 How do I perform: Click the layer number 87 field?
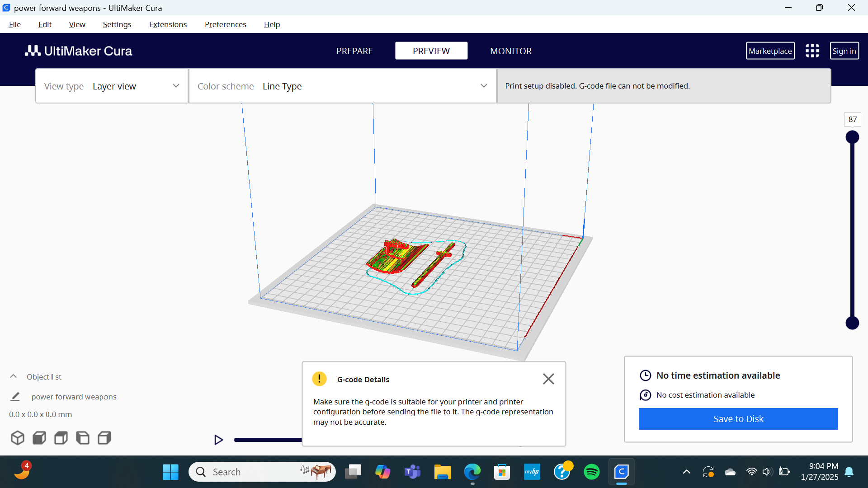(852, 119)
